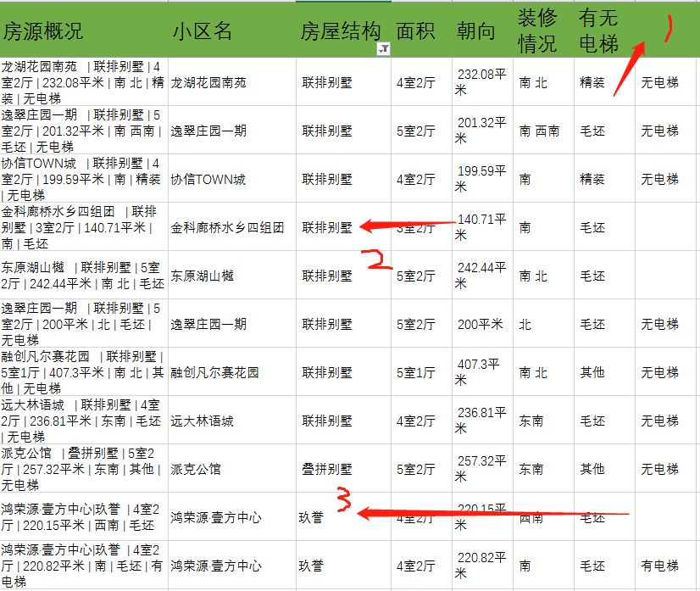Screen dimensions: 700x591
Task: Select 远大林语城 in the 小区名 column
Action: click(x=232, y=420)
